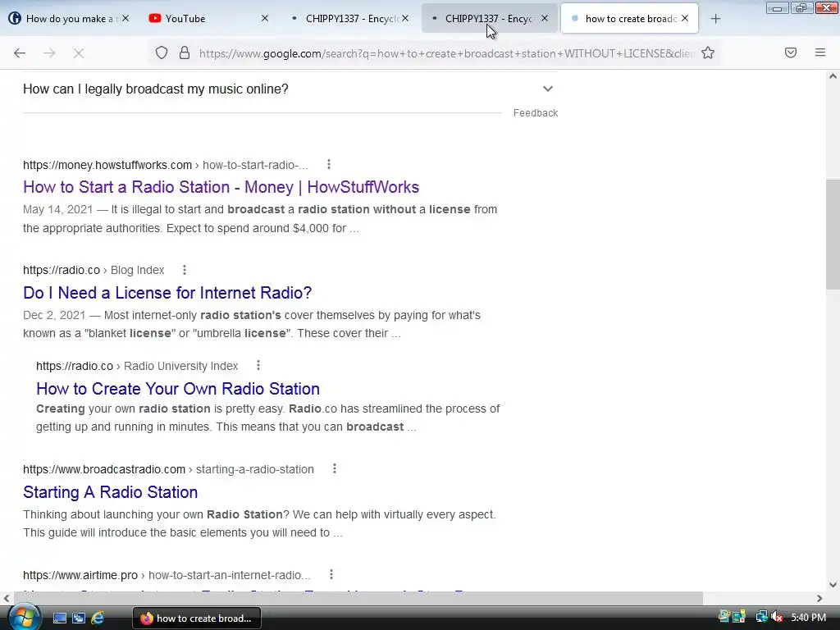Click the padlock site security icon

(x=185, y=53)
